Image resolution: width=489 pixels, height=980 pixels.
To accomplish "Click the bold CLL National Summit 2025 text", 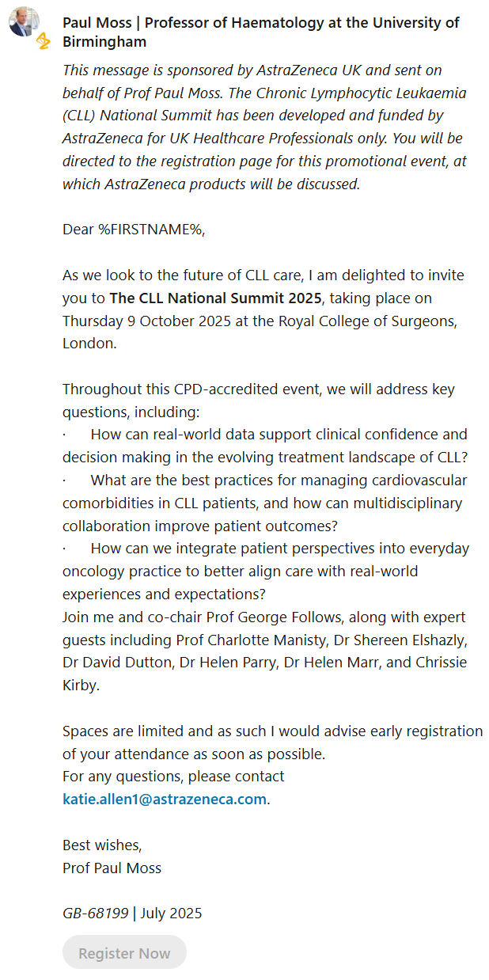I will pos(215,298).
